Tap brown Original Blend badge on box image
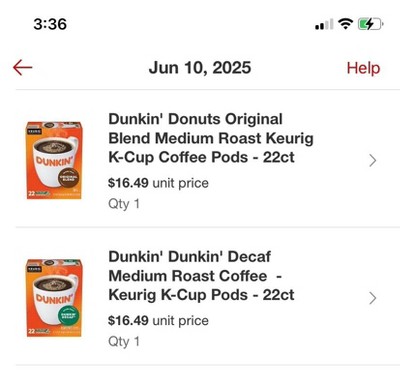 tap(69, 177)
